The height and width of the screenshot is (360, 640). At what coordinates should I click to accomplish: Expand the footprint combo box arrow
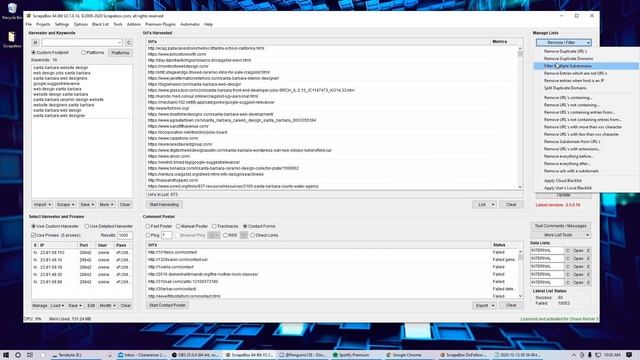click(119, 42)
